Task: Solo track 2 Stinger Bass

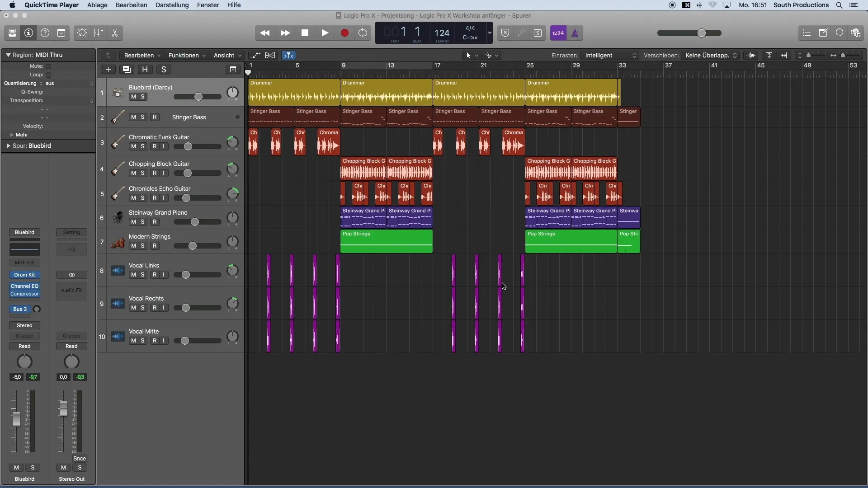Action: [142, 117]
